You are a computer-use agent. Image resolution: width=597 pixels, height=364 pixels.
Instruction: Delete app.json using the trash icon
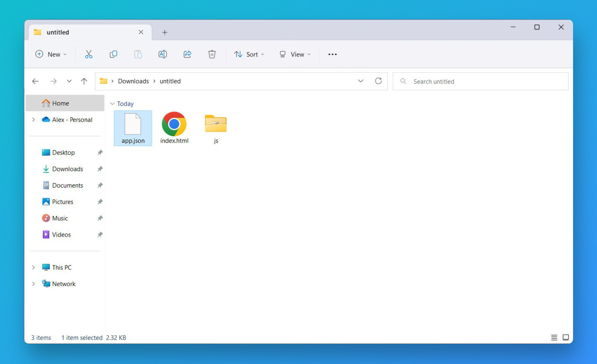point(212,54)
